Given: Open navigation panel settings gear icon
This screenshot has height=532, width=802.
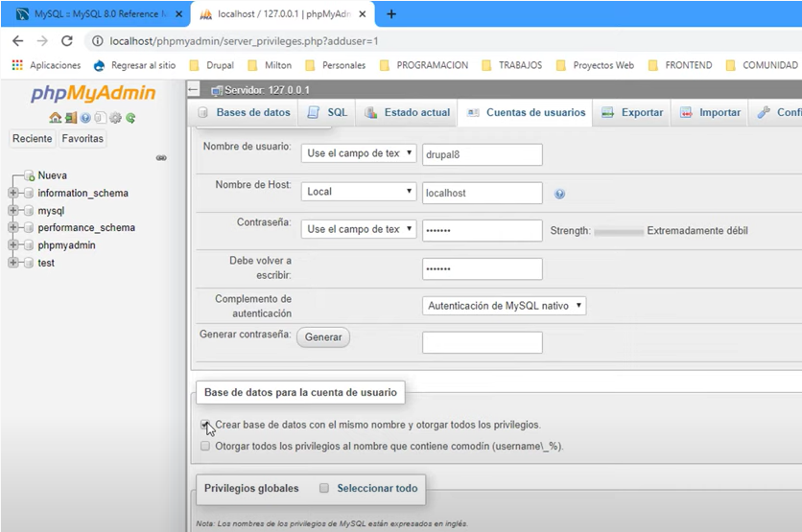Looking at the screenshot, I should (x=115, y=118).
